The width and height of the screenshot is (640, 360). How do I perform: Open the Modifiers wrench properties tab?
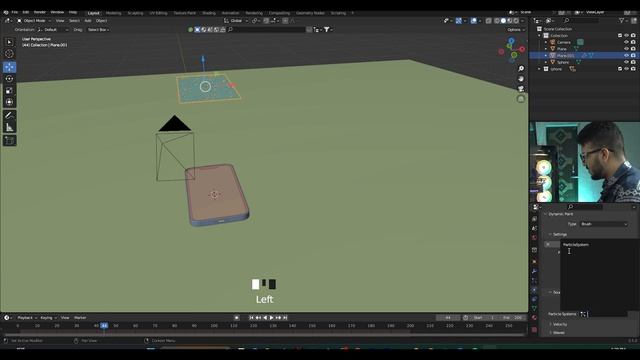[534, 271]
